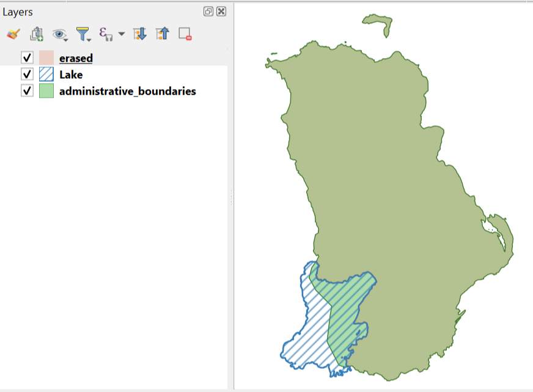
Task: Select the administrative_boundaries layer name
Action: click(128, 91)
